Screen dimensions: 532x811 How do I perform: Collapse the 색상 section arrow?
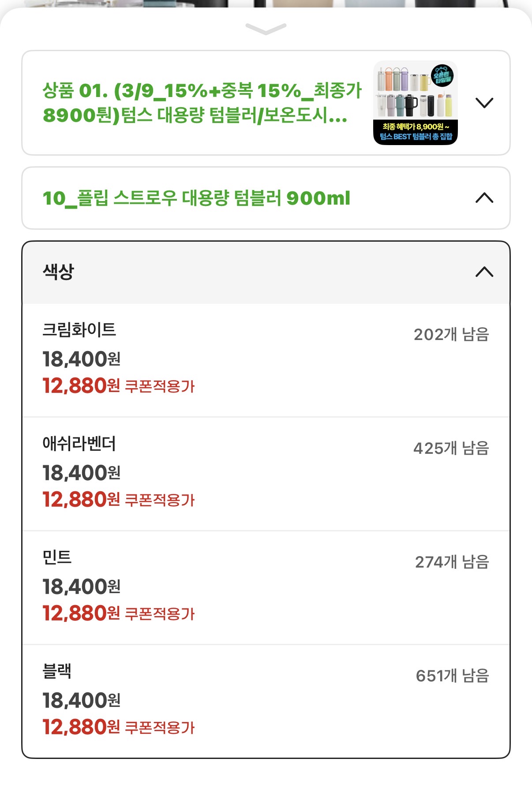pos(484,272)
